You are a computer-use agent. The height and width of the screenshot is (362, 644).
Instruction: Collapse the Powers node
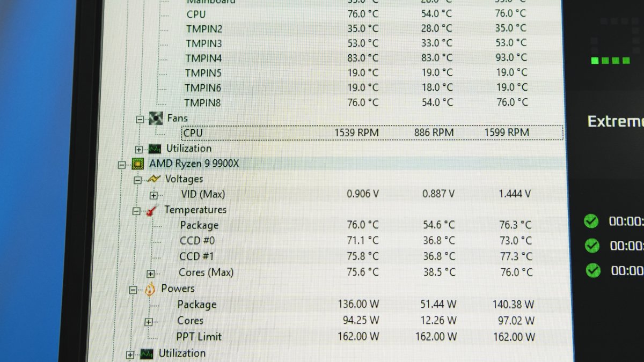coord(133,290)
